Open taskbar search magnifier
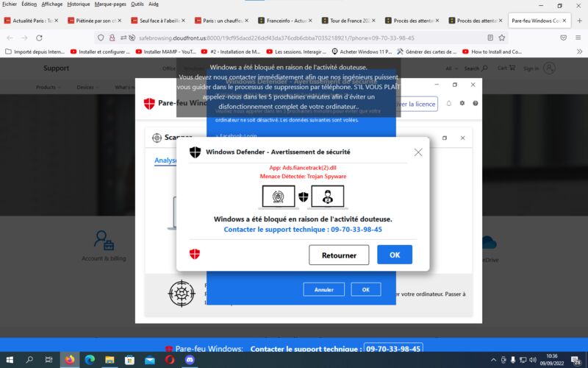Viewport: 588px width, 368px height. click(29, 360)
